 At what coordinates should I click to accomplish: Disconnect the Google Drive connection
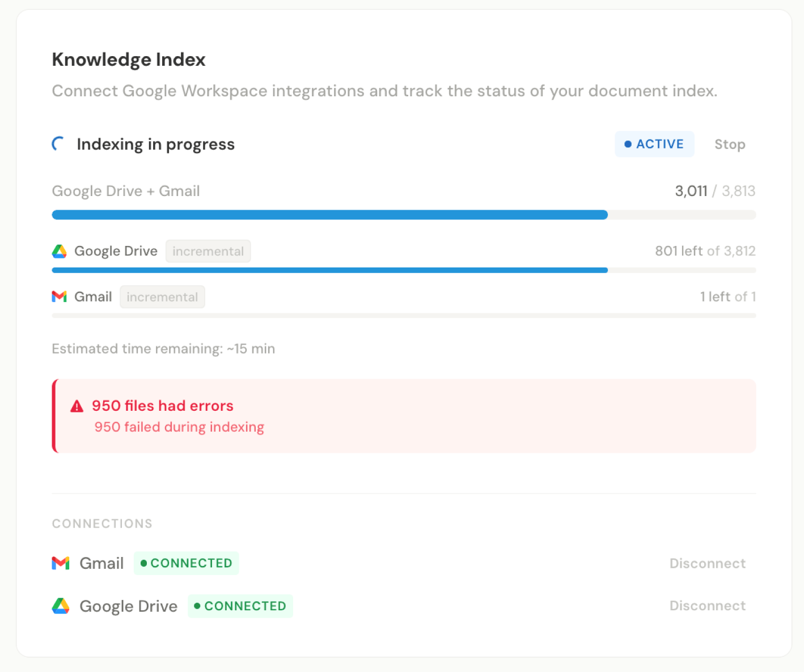[x=707, y=606]
